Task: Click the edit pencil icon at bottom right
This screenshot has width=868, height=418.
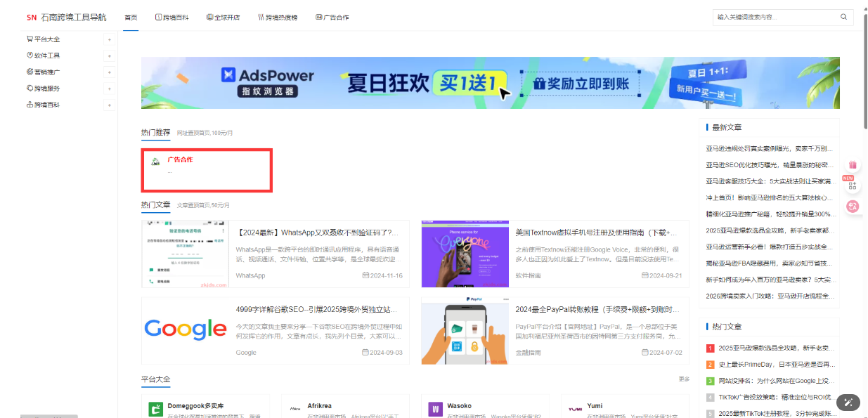Action: (848, 403)
